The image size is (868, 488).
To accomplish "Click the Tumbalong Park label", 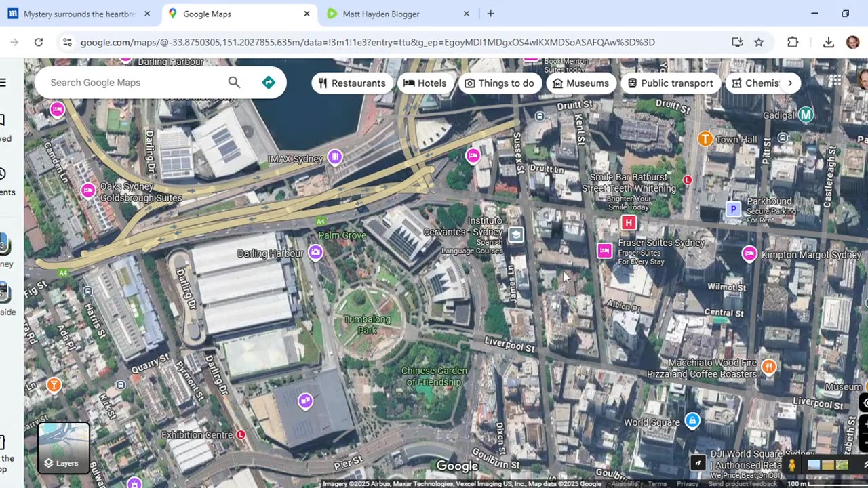I will (367, 325).
